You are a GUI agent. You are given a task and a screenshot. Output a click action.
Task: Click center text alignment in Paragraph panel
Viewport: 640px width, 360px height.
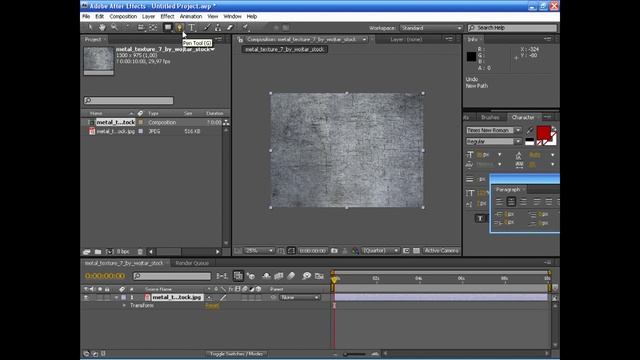coord(511,202)
